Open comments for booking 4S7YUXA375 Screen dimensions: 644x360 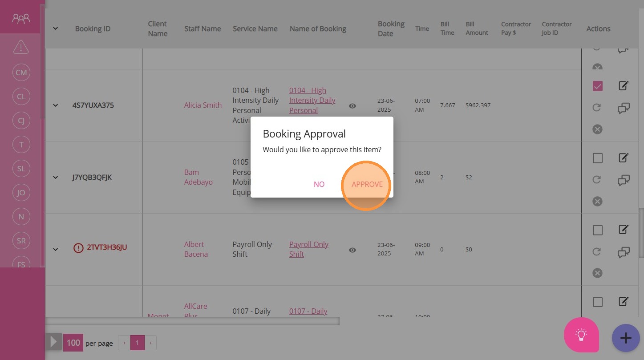click(x=624, y=108)
